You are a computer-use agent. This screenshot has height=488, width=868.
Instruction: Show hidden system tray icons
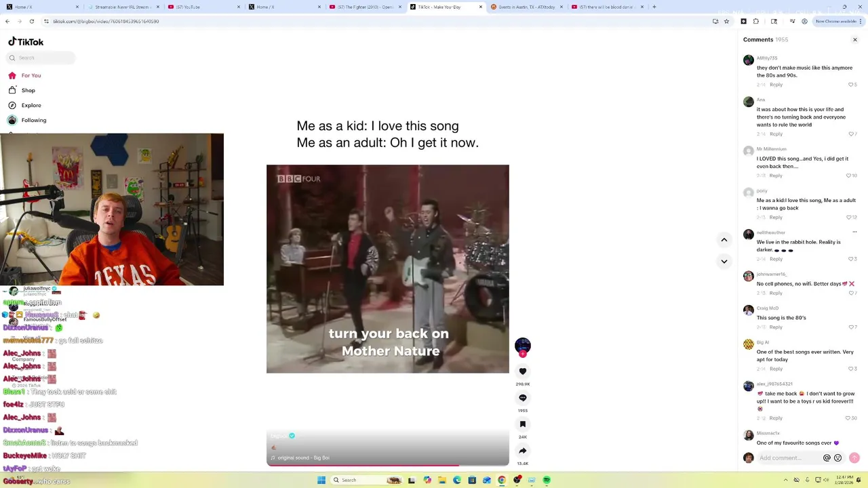(786, 481)
